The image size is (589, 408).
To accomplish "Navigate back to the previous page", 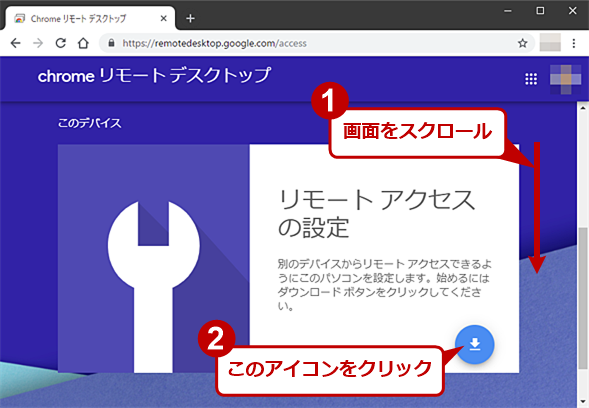I will tap(15, 43).
